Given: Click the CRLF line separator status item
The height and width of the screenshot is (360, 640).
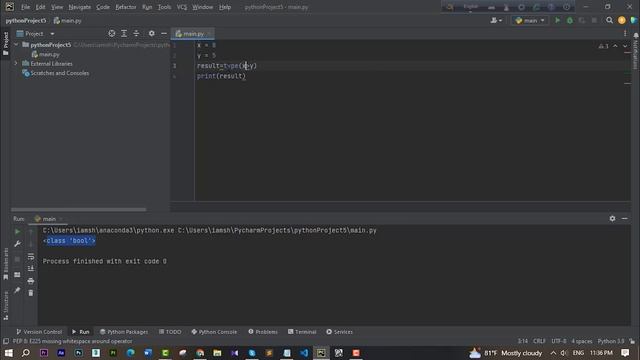Looking at the screenshot, I should click(x=539, y=341).
